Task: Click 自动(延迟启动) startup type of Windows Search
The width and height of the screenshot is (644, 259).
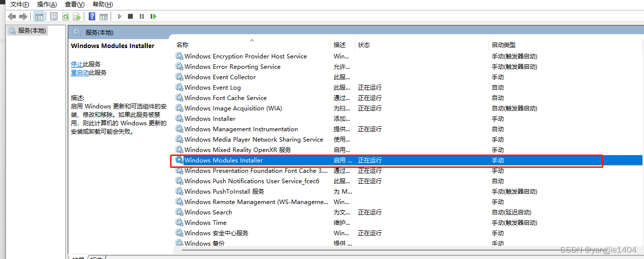Action: (511, 212)
